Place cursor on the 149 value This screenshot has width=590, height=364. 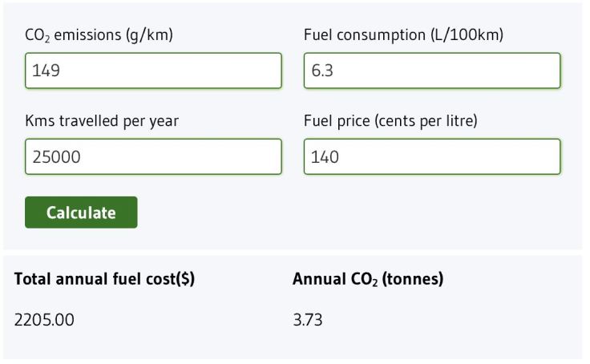tap(46, 71)
